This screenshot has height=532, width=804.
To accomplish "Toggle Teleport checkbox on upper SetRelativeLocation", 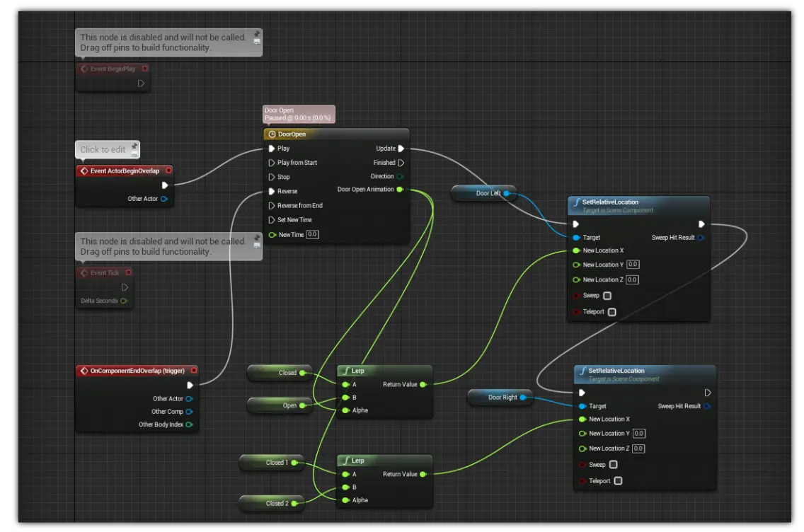I will [611, 311].
